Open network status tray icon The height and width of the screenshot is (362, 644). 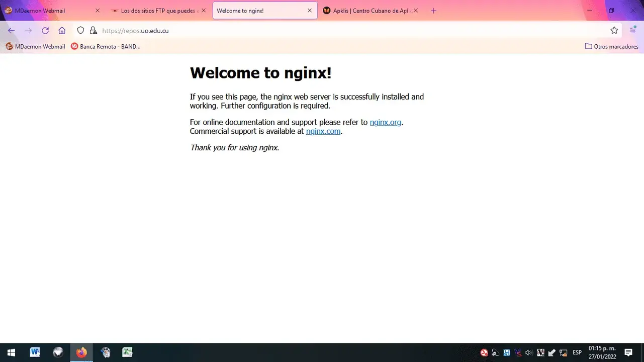564,353
